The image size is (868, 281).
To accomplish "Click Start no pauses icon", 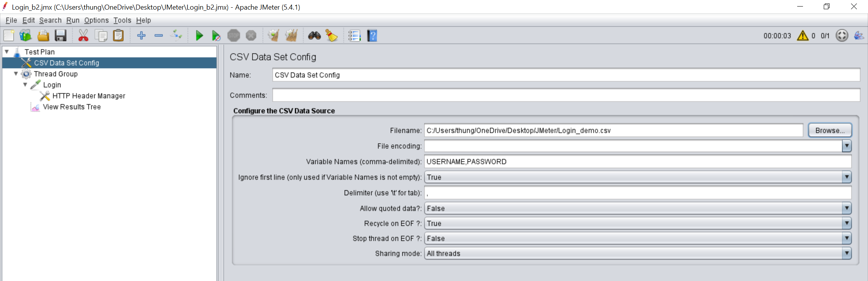I will click(216, 36).
